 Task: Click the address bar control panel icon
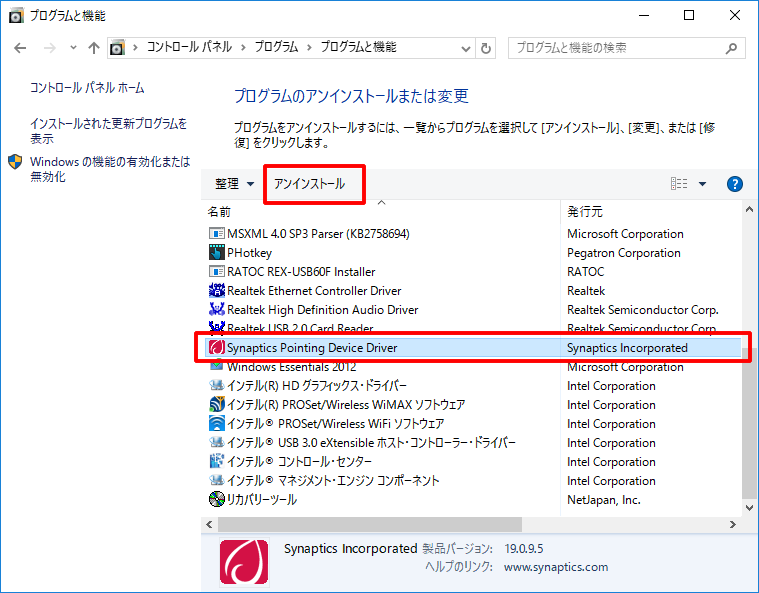tap(117, 47)
